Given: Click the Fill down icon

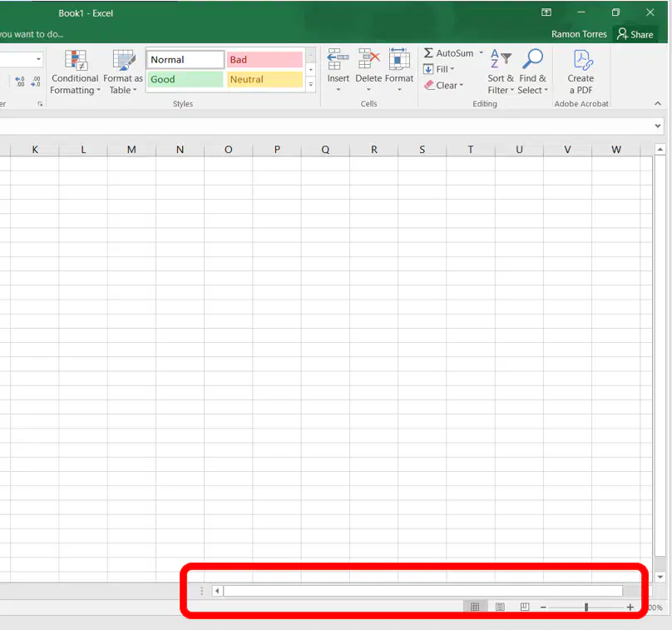Looking at the screenshot, I should pyautogui.click(x=428, y=69).
